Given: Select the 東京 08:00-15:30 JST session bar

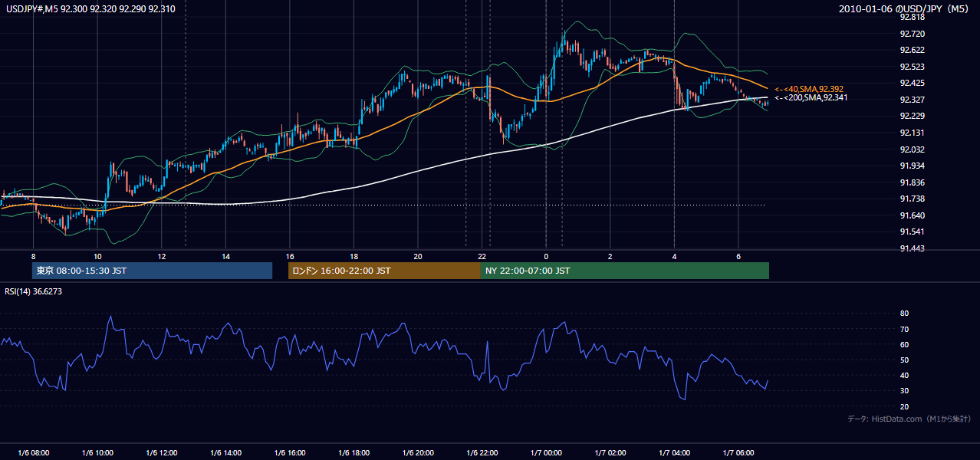Looking at the screenshot, I should point(153,271).
